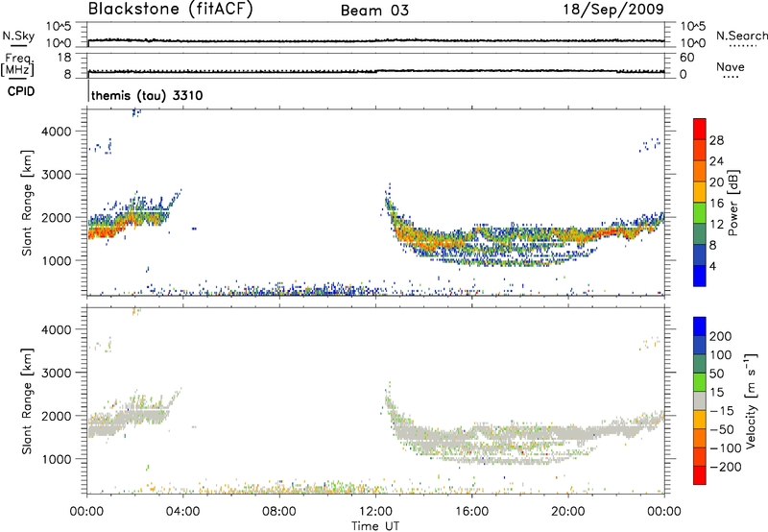768x532 pixels.
Task: Click the 'Time UT' axis title
Action: 375,526
